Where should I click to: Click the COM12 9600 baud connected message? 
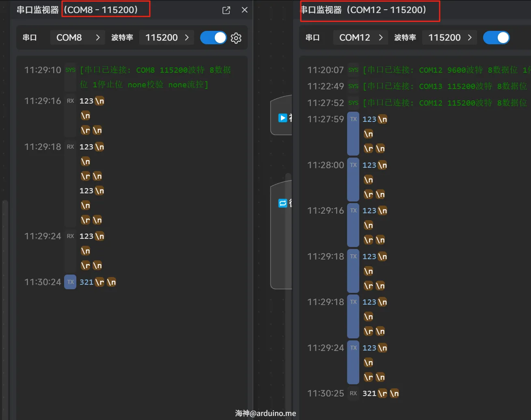(445, 70)
